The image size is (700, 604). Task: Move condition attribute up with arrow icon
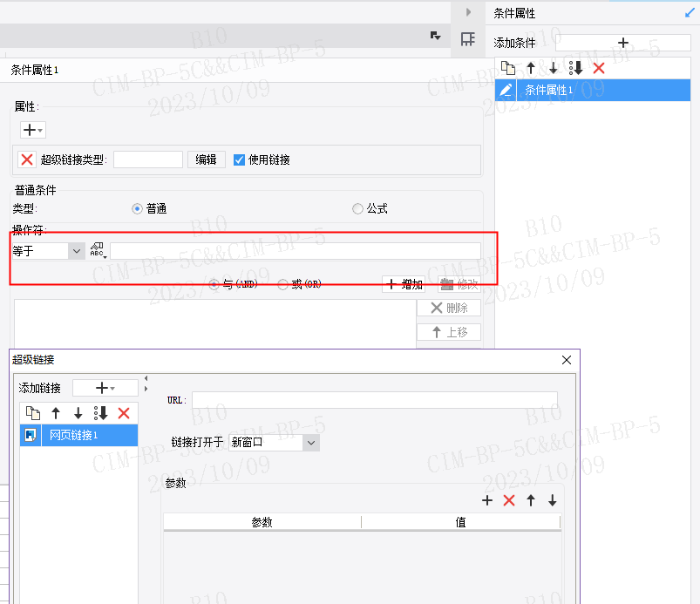point(530,68)
